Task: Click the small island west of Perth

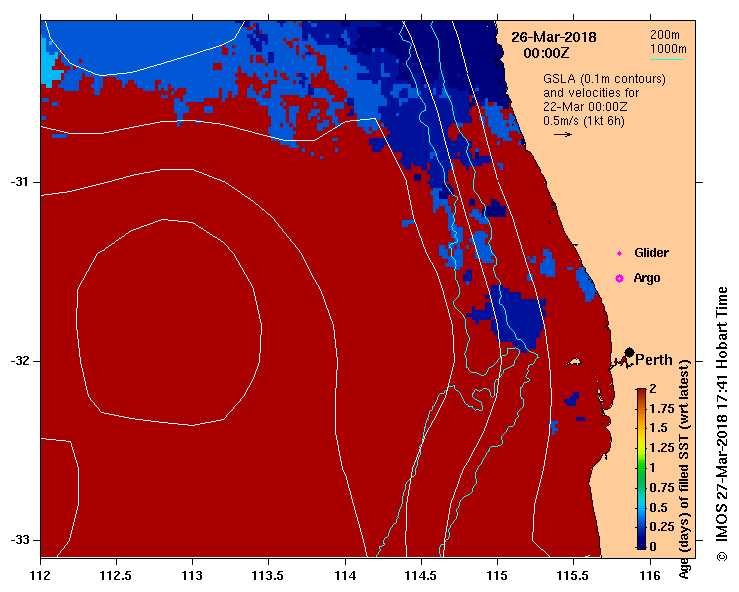Action: click(574, 362)
